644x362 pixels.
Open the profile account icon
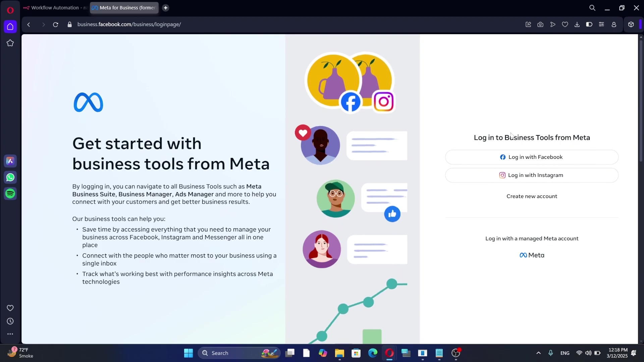point(614,24)
